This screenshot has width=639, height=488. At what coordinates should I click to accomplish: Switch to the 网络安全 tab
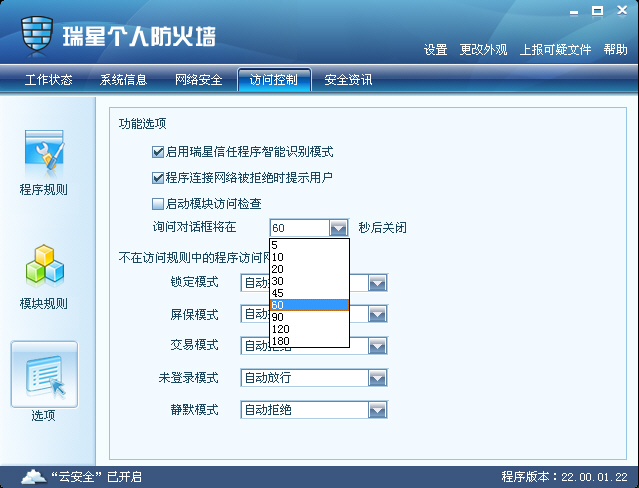[198, 80]
